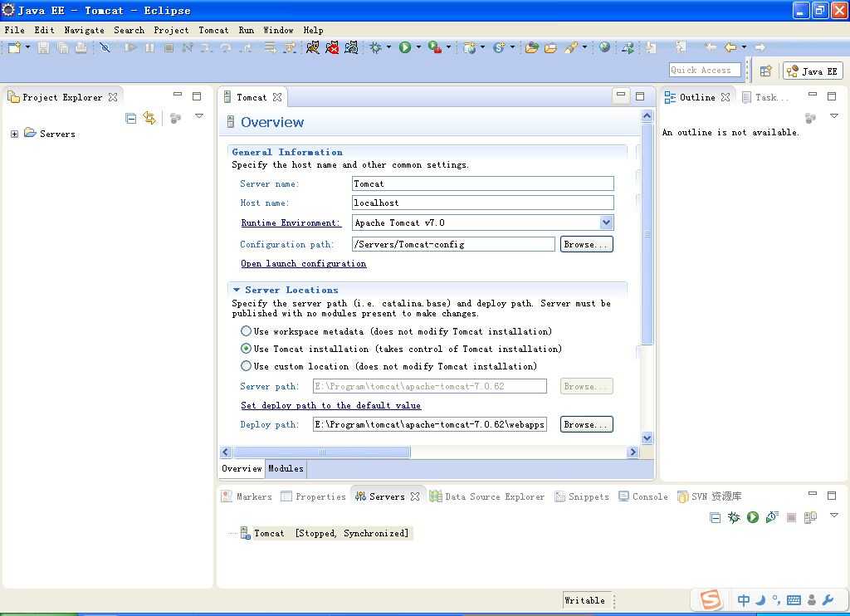
Task: Click the Deploy path text field
Action: tap(429, 424)
